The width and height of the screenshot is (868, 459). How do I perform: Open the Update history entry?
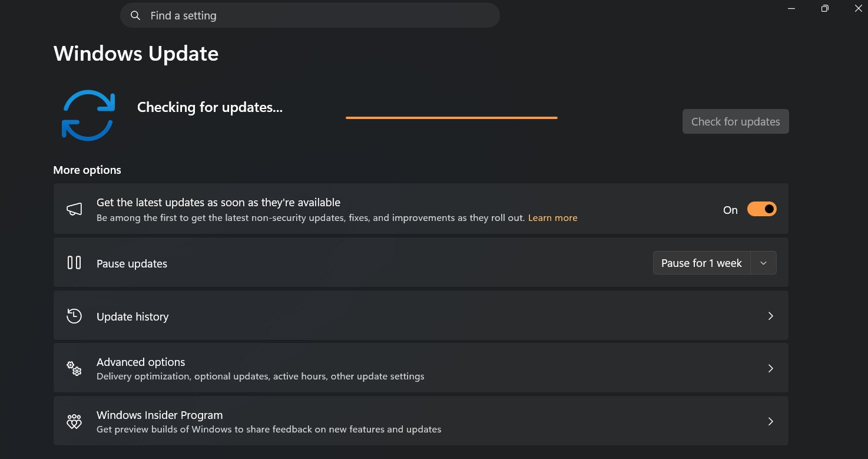132,317
